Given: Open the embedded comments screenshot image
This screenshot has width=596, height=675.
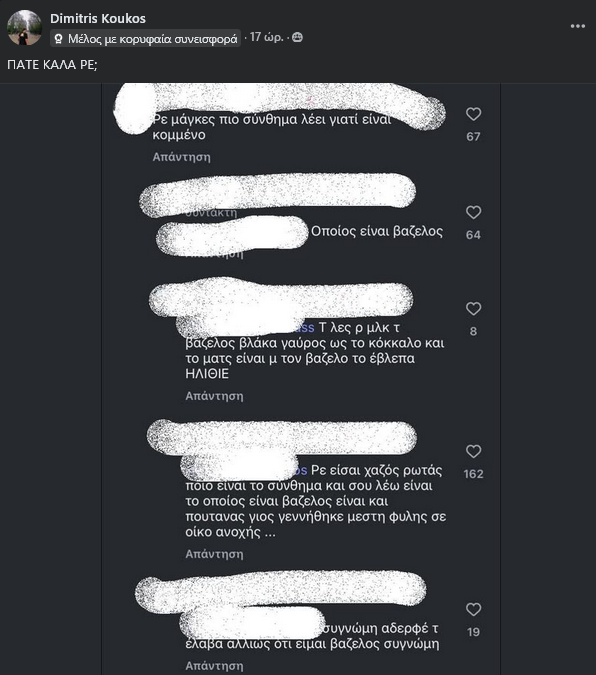Looking at the screenshot, I should (x=301, y=379).
